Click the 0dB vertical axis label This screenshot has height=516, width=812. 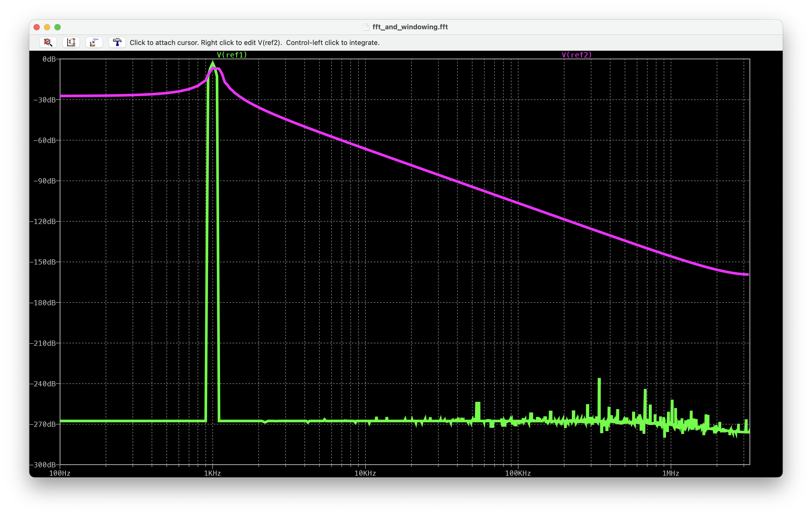[x=49, y=59]
